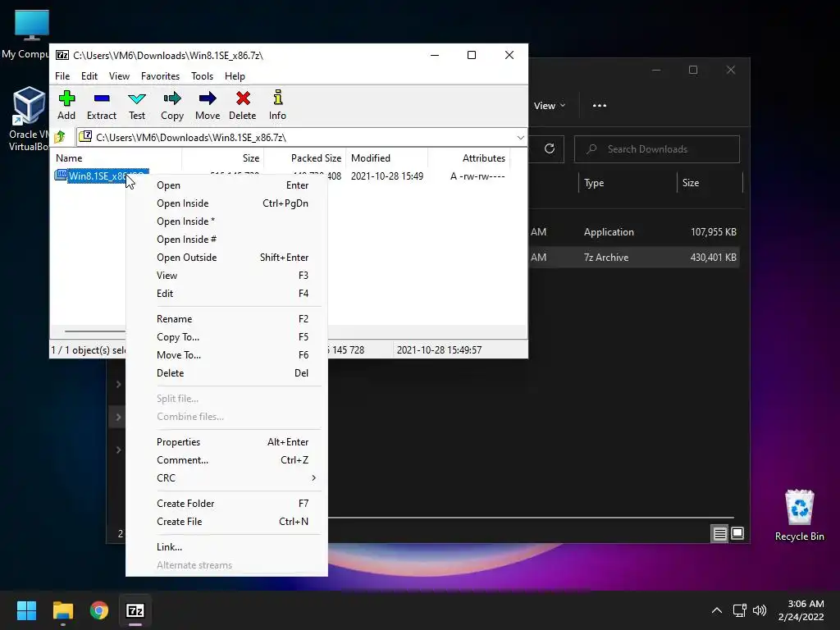Image resolution: width=840 pixels, height=630 pixels.
Task: Click the taskbar clock and date
Action: [x=801, y=610]
